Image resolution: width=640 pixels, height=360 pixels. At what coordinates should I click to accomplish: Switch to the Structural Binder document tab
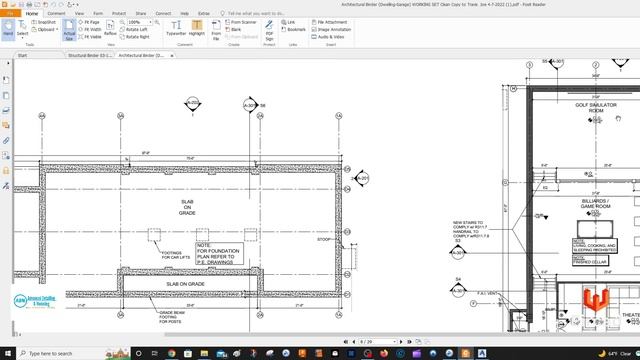click(x=89, y=55)
